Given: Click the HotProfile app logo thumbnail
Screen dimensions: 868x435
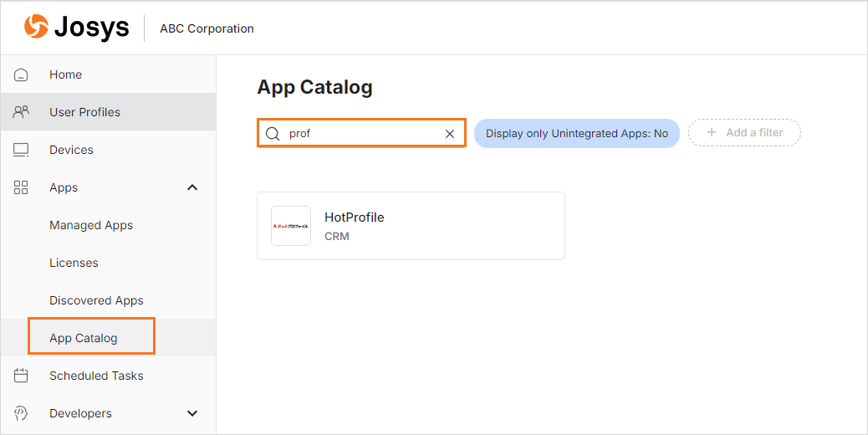Looking at the screenshot, I should (x=291, y=226).
